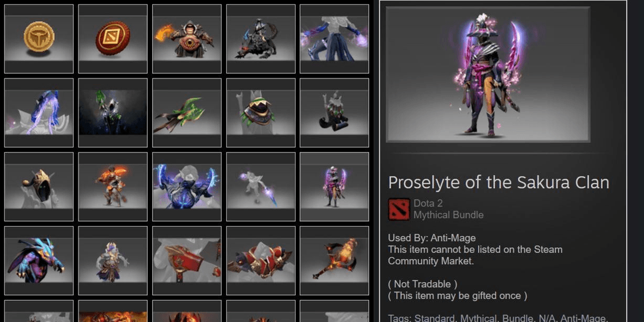Viewport: 644px width, 322px height.
Task: Open the hooded figure with orange hook item
Action: 186,39
